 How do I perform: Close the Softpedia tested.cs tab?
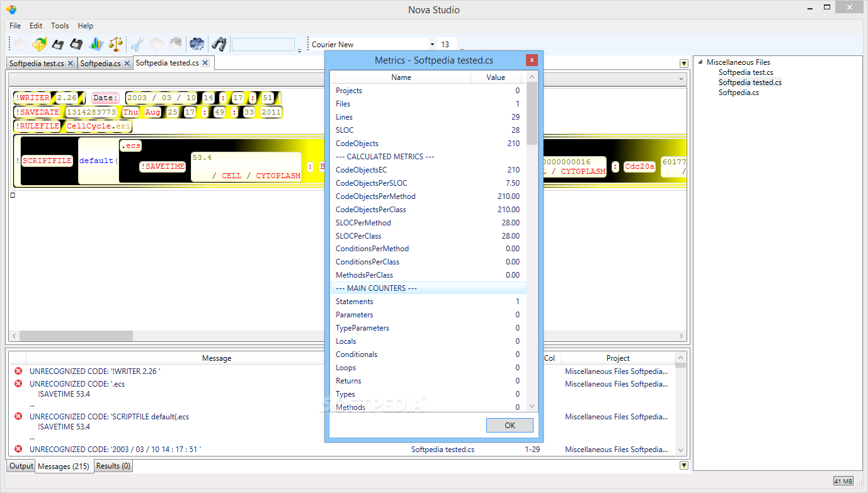(x=205, y=63)
